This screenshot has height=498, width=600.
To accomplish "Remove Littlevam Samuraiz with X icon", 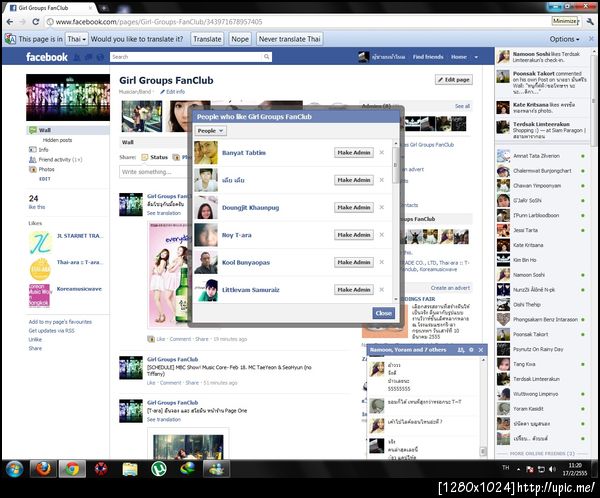I will [x=382, y=289].
